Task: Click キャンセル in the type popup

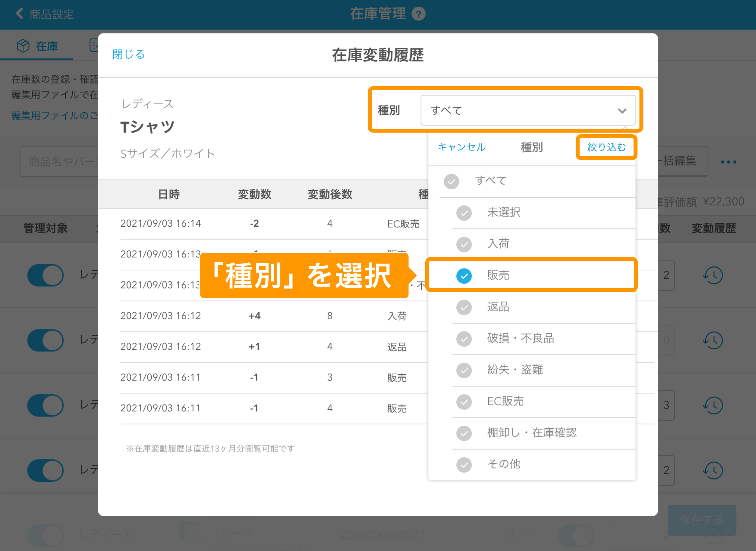Action: pyautogui.click(x=461, y=147)
